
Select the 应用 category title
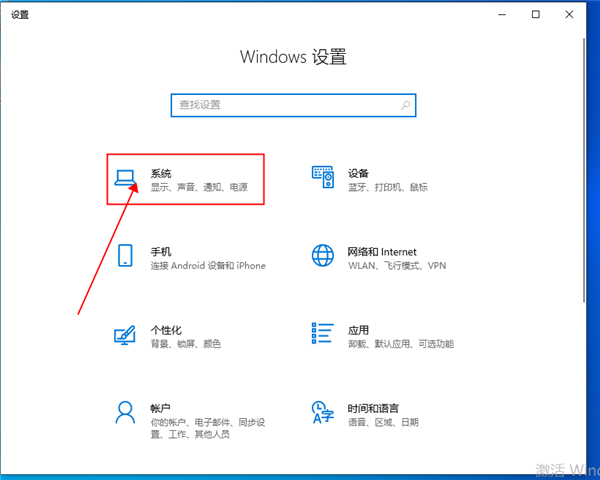click(x=358, y=330)
